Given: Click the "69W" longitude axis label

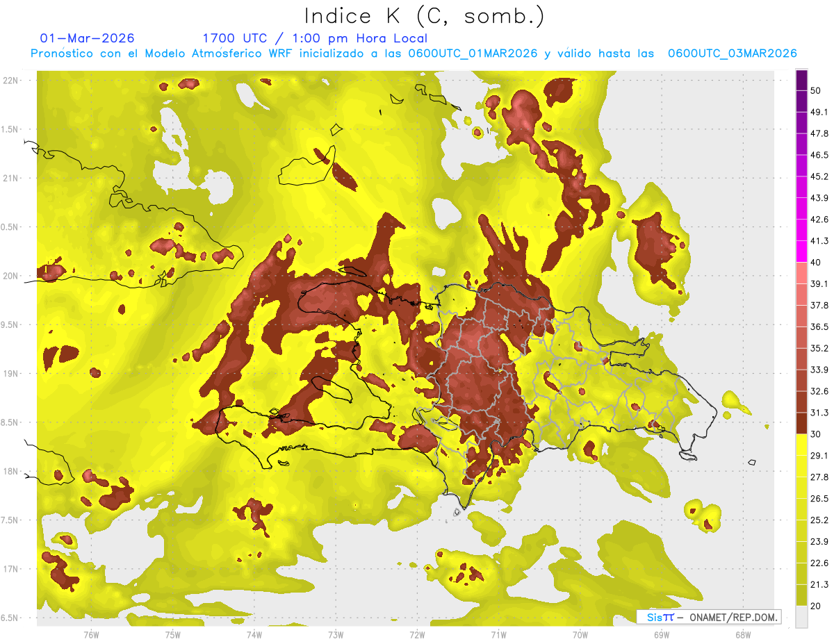Looking at the screenshot, I should [x=662, y=635].
